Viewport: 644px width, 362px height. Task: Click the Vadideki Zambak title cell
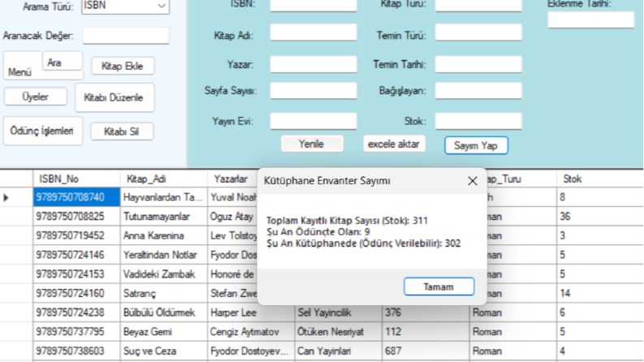[x=164, y=274]
